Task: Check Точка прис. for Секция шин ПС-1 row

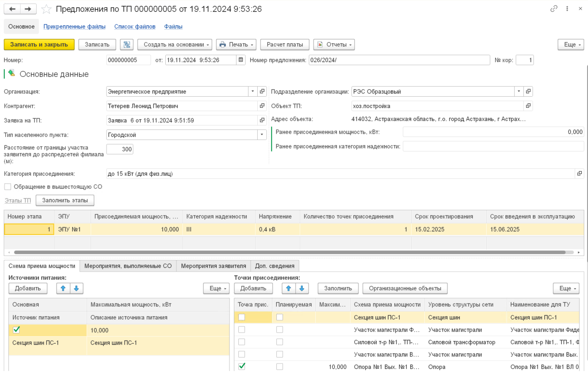Action: point(241,317)
